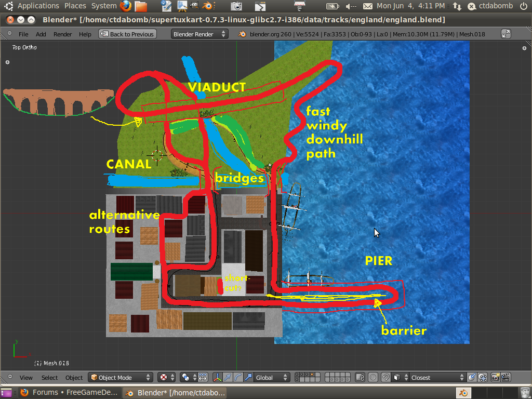Click the OpenGL render animation clapper icon

505,378
